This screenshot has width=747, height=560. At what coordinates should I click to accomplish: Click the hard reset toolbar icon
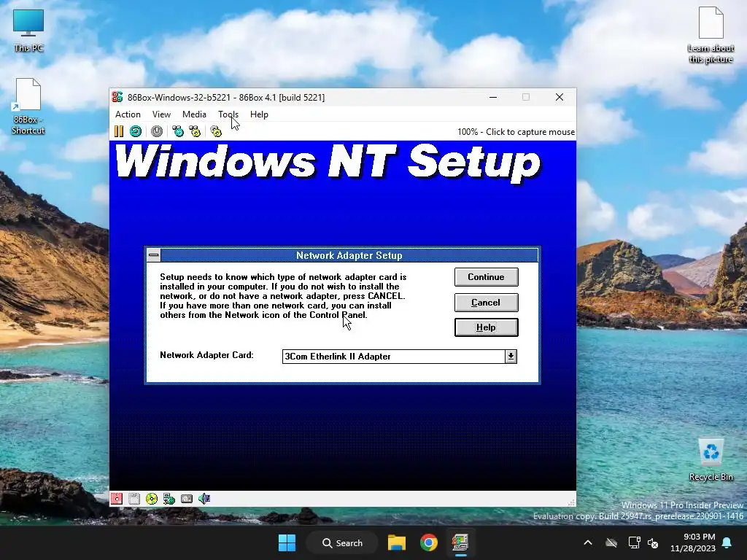coord(136,131)
